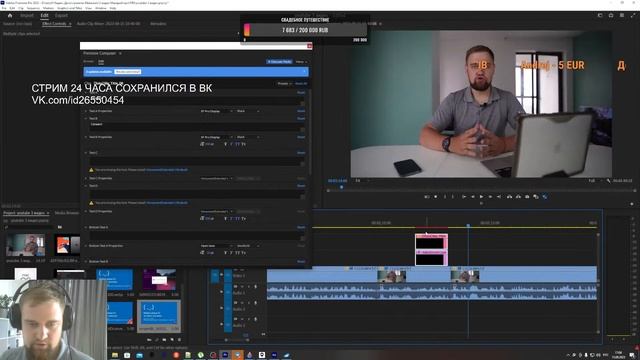Step forward one frame in Program monitor
Viewport: 640px width, 360px height.
coord(490,197)
